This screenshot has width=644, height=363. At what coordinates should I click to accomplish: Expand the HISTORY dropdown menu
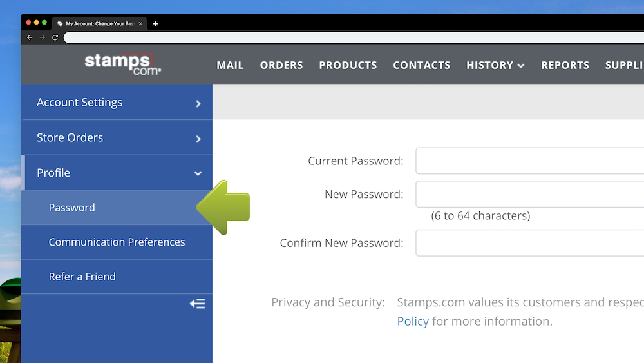pyautogui.click(x=495, y=65)
